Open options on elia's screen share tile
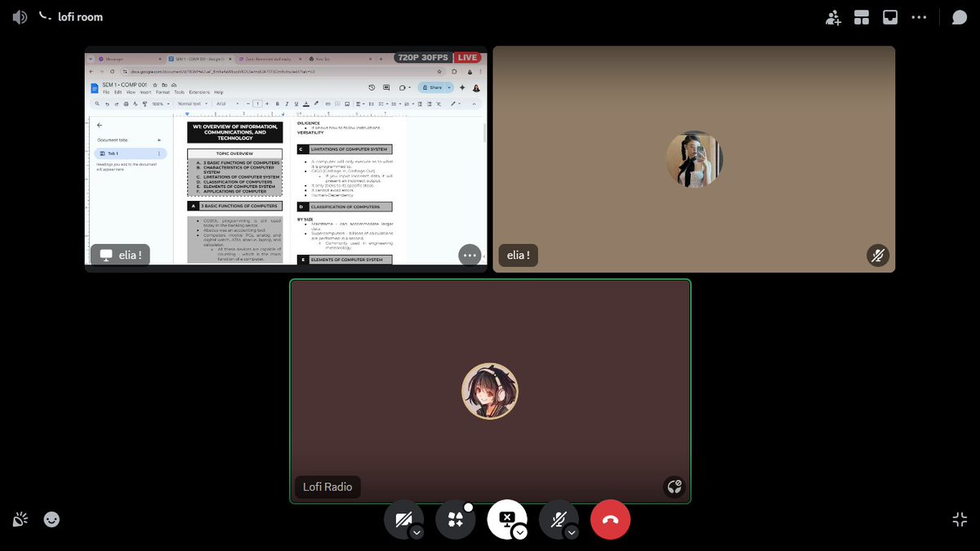Viewport: 980px width, 551px height. pos(470,256)
